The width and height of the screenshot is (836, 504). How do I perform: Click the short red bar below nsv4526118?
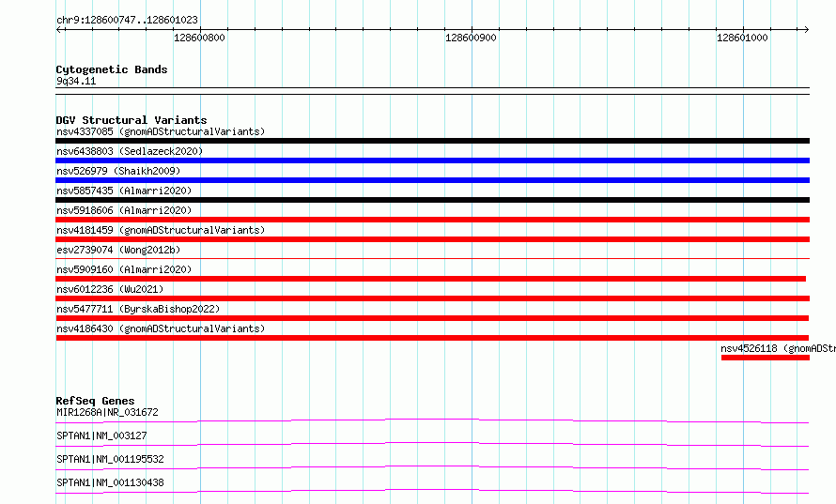tap(766, 358)
